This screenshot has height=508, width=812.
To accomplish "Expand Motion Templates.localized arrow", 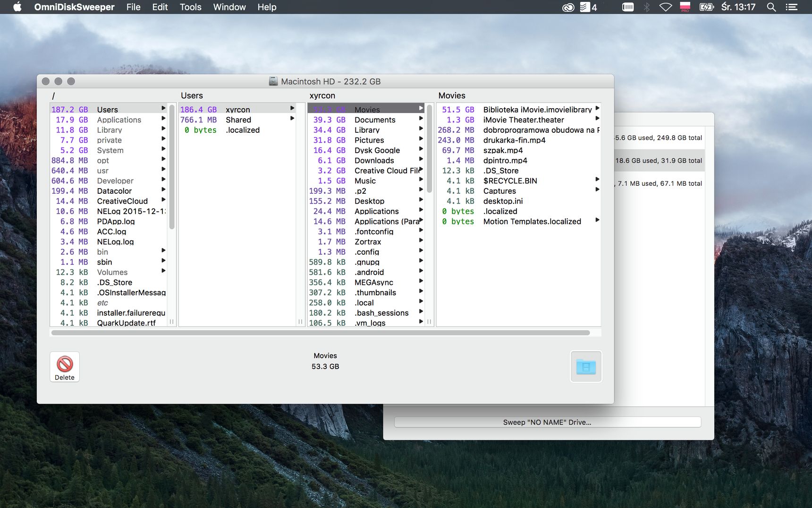I will coord(597,220).
